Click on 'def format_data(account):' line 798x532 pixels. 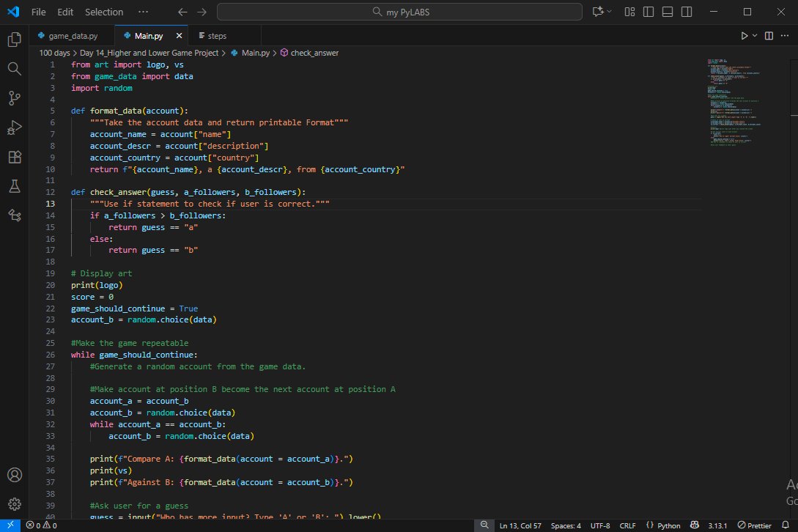(x=129, y=111)
